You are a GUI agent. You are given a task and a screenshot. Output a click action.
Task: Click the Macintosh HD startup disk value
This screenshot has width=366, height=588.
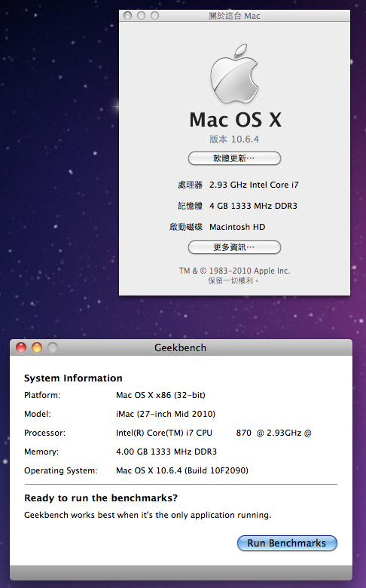tap(237, 227)
